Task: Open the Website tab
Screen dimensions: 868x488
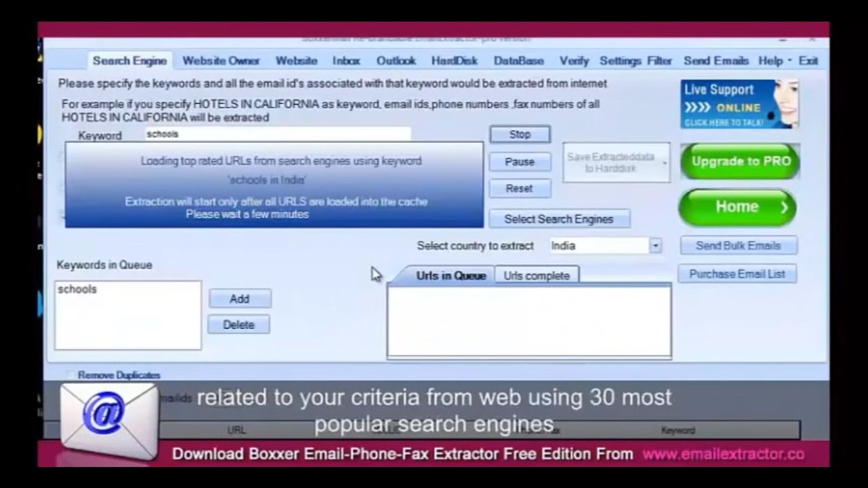Action: click(x=296, y=61)
